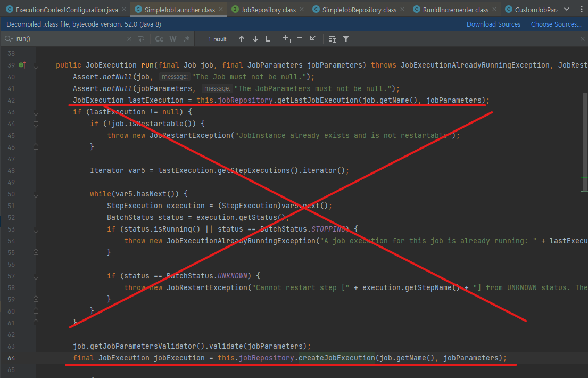Open search history dropdown magnifier
The image size is (588, 378).
(9, 39)
